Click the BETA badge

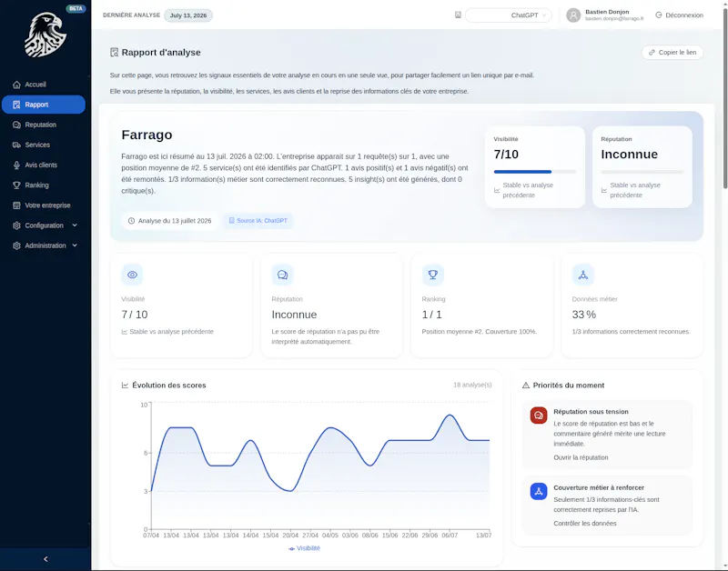coord(76,8)
